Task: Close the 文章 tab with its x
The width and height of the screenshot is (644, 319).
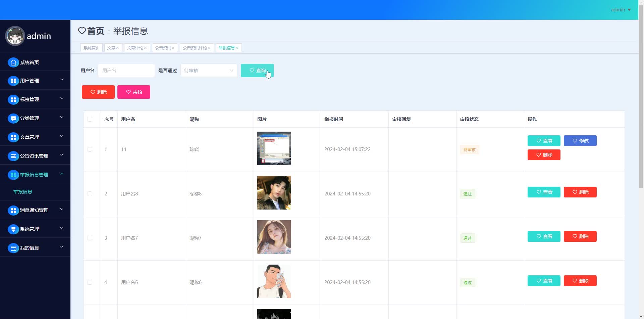Action: [117, 48]
